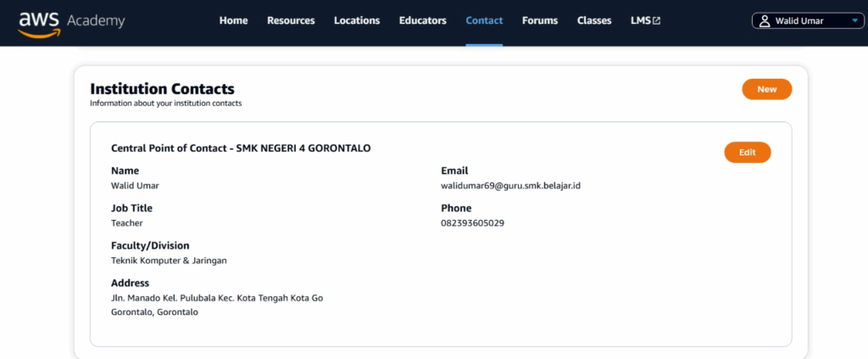Image resolution: width=868 pixels, height=359 pixels.
Task: Open the Resources menu item
Action: click(291, 21)
